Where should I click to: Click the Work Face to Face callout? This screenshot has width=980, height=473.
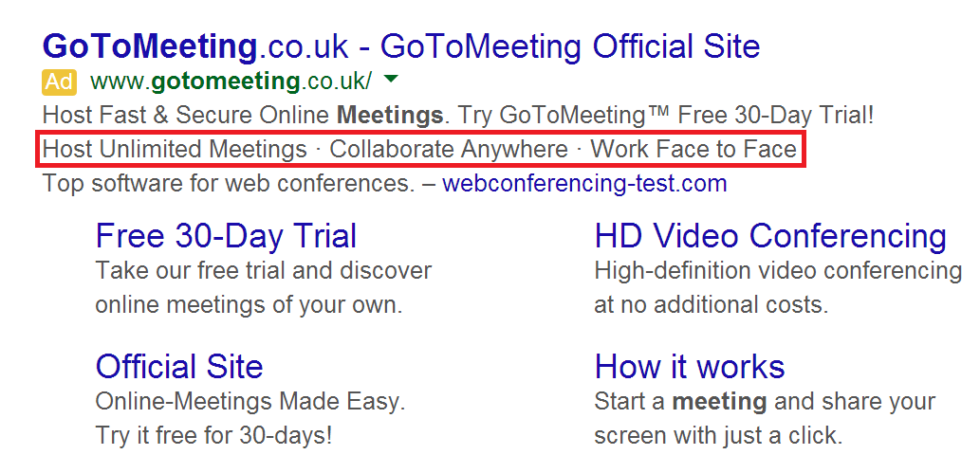[693, 150]
